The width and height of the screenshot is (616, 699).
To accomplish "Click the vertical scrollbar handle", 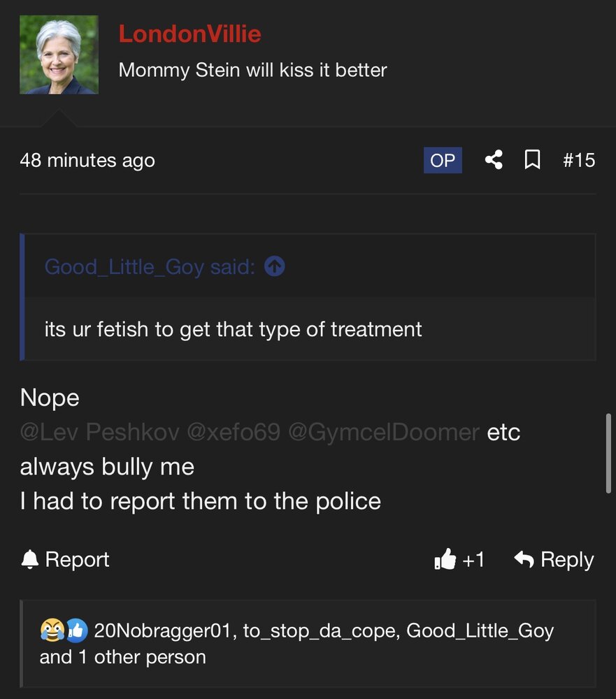I will (x=608, y=454).
